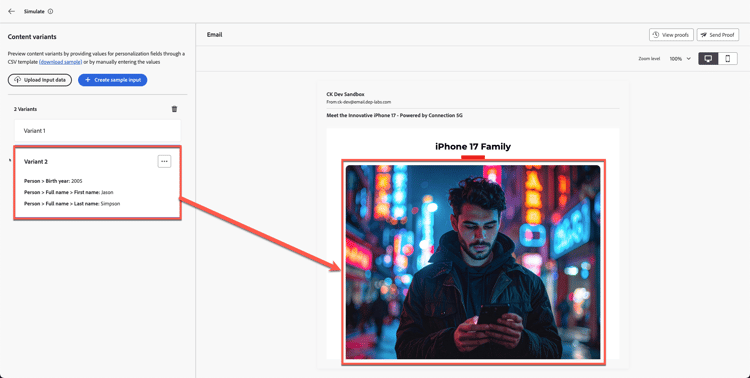The width and height of the screenshot is (750, 378).
Task: Open the Simulate info icon
Action: click(x=51, y=11)
